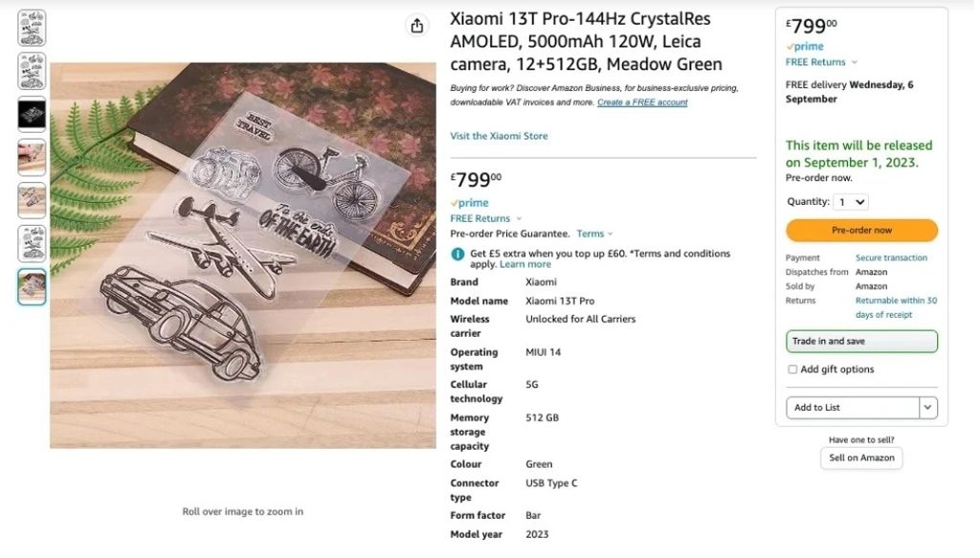The image size is (980, 558).
Task: Click the Trade in and save button
Action: (x=861, y=342)
